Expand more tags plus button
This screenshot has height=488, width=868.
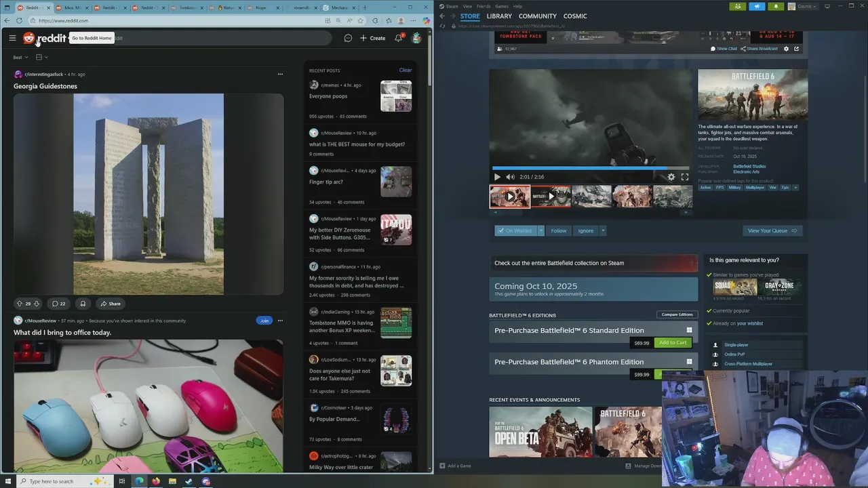coord(795,188)
